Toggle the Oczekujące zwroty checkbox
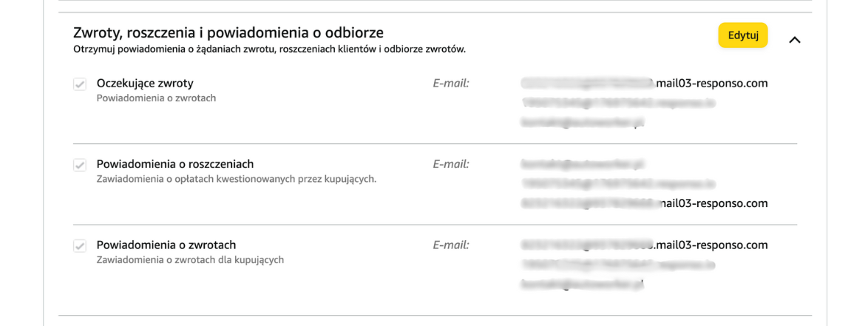Screen dimensions: 868x326 (80, 84)
